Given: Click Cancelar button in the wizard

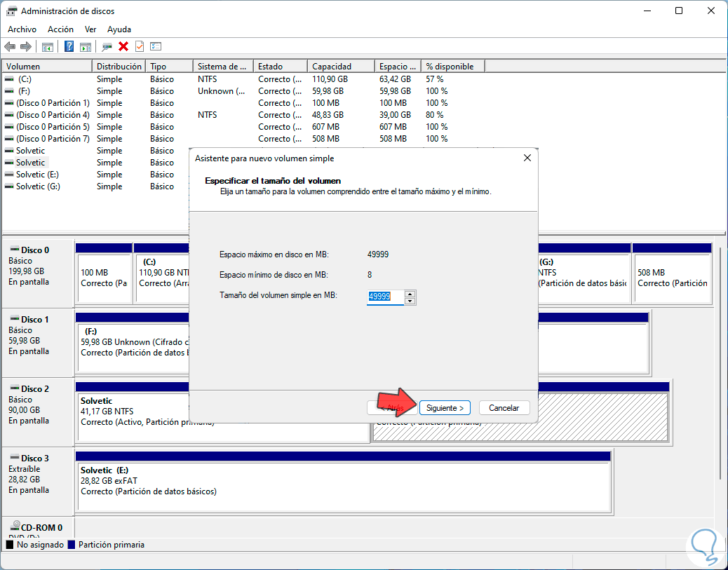Looking at the screenshot, I should tap(504, 408).
